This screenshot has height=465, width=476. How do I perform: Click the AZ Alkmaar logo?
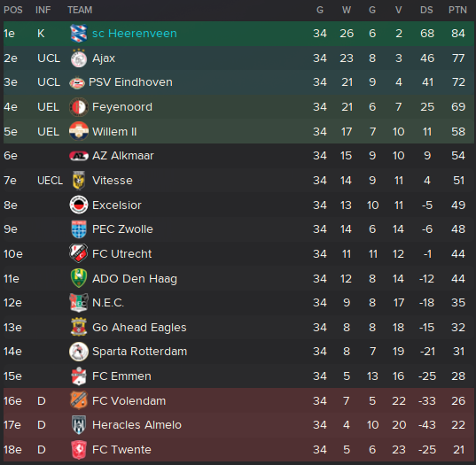click(79, 156)
